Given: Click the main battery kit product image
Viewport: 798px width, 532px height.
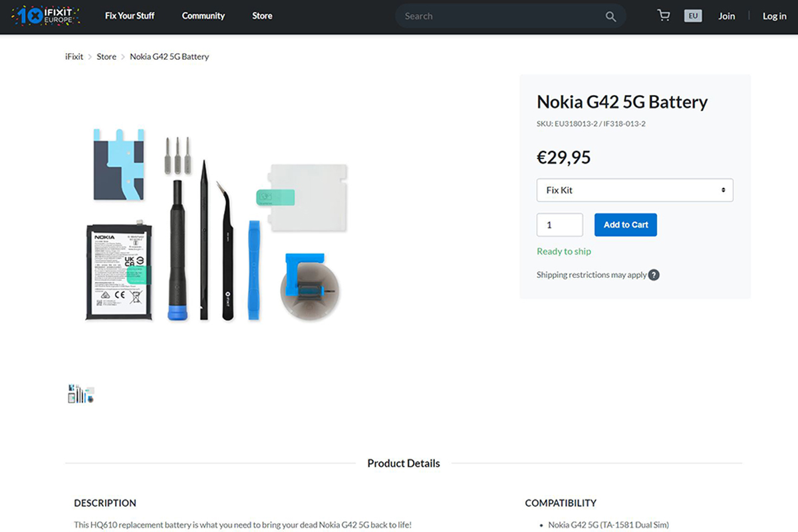Looking at the screenshot, I should click(x=217, y=223).
